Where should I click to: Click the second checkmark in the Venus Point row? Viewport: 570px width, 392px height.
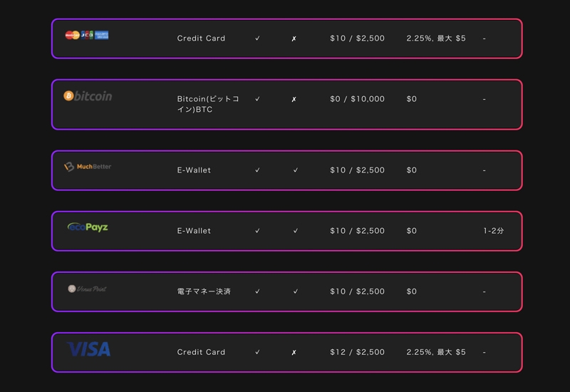coord(296,292)
